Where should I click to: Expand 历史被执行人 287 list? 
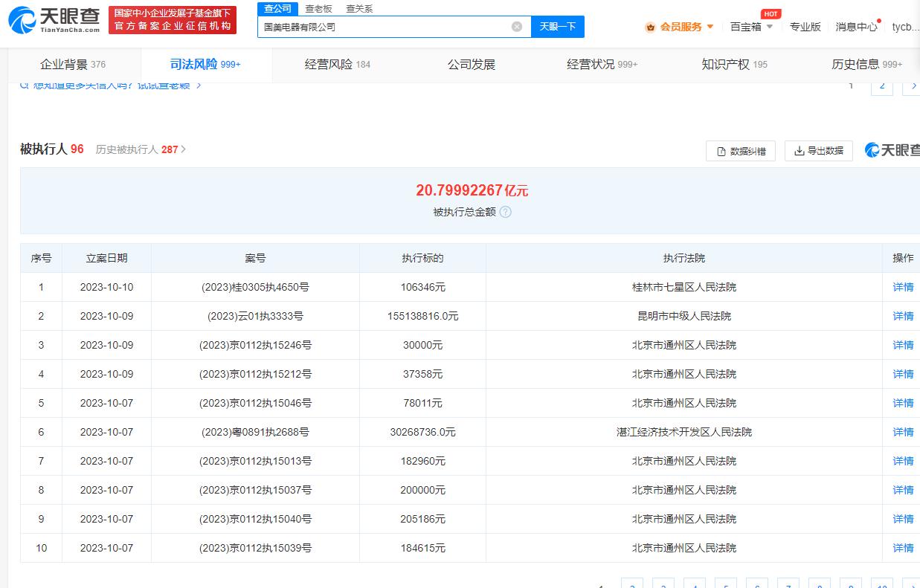pos(141,149)
